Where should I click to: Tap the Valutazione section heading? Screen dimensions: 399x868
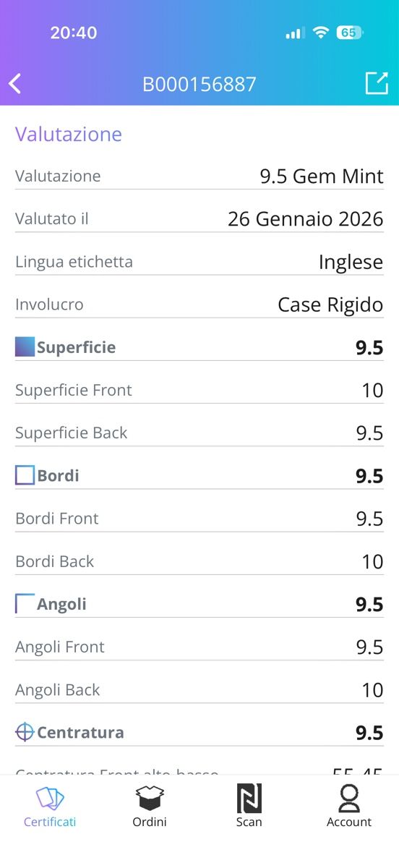[x=69, y=135]
